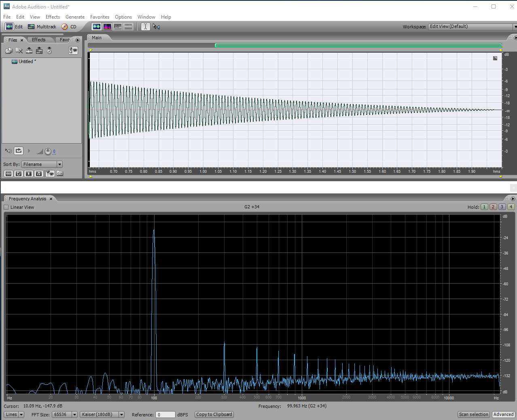The image size is (517, 420).
Task: Click Close File icon in Files panel
Action: click(19, 51)
